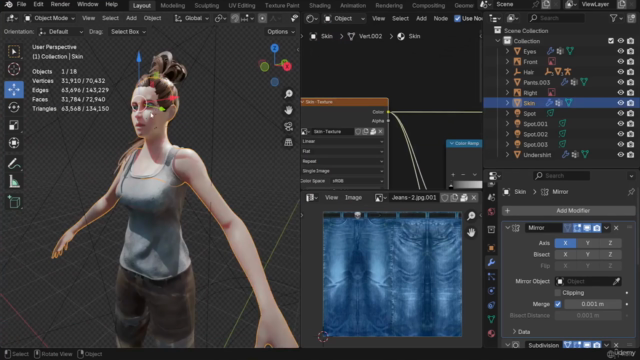Collapse the Collection in outliner
This screenshot has height=360, width=640.
click(x=498, y=41)
